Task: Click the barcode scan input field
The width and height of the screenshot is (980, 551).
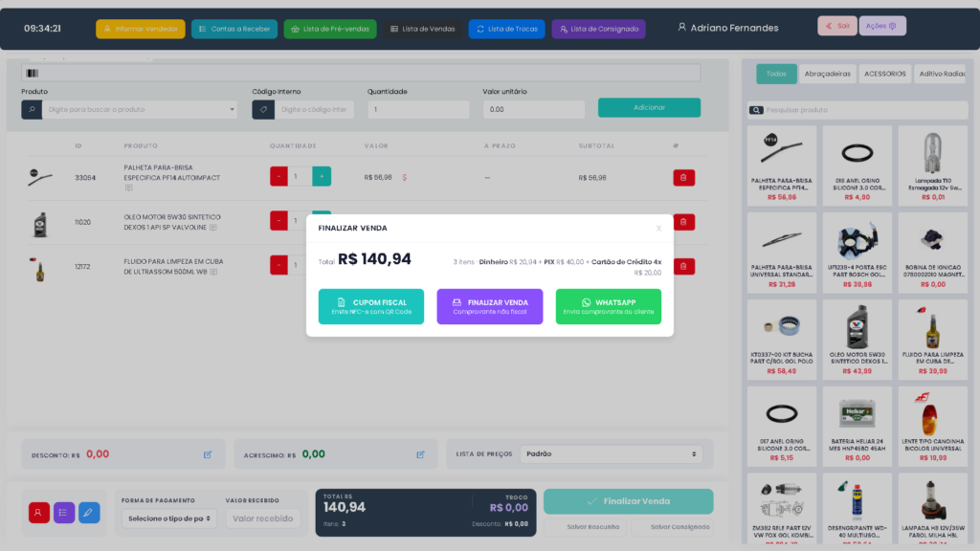Action: (x=361, y=73)
